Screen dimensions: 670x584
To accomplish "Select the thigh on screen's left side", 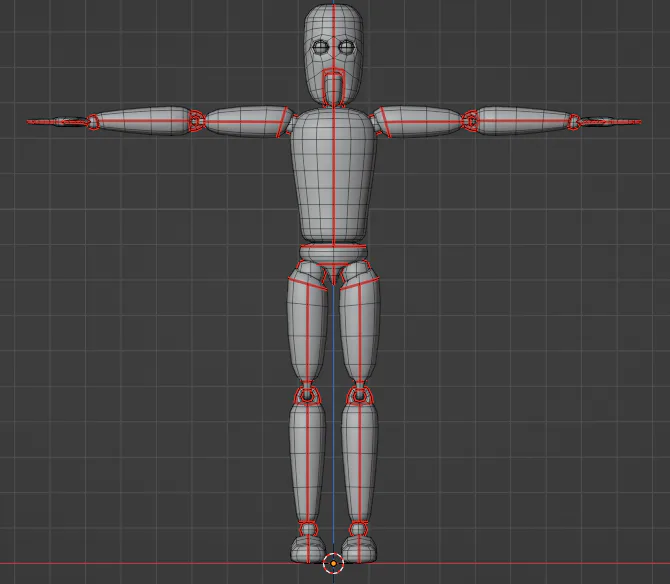I will click(x=307, y=327).
